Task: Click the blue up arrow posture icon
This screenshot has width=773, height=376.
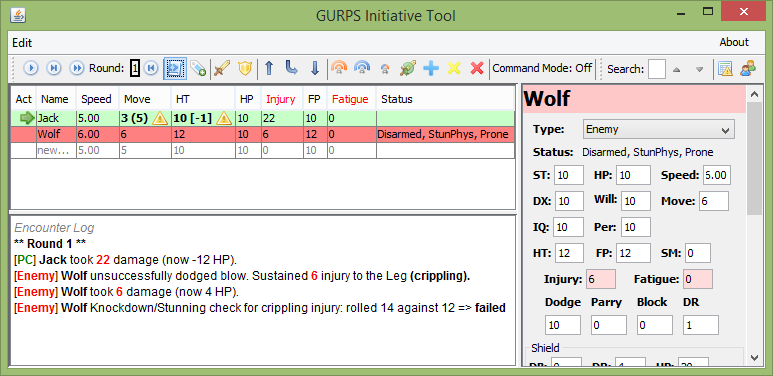Action: [269, 68]
